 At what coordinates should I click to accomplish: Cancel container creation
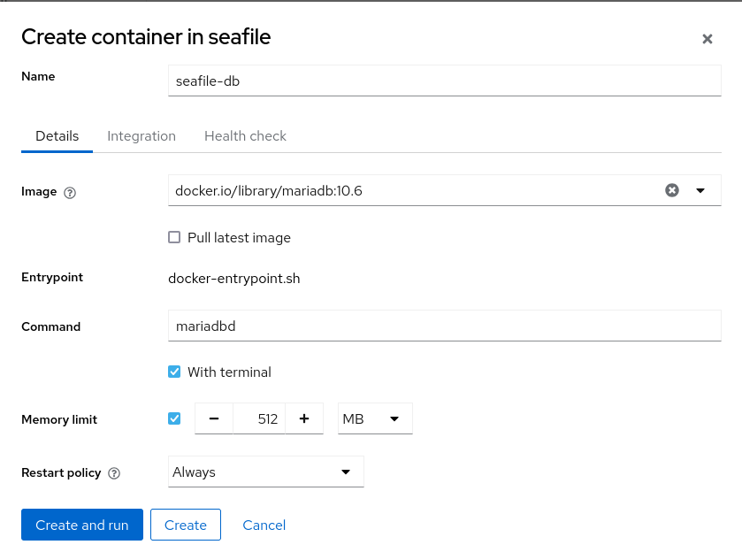(x=264, y=525)
